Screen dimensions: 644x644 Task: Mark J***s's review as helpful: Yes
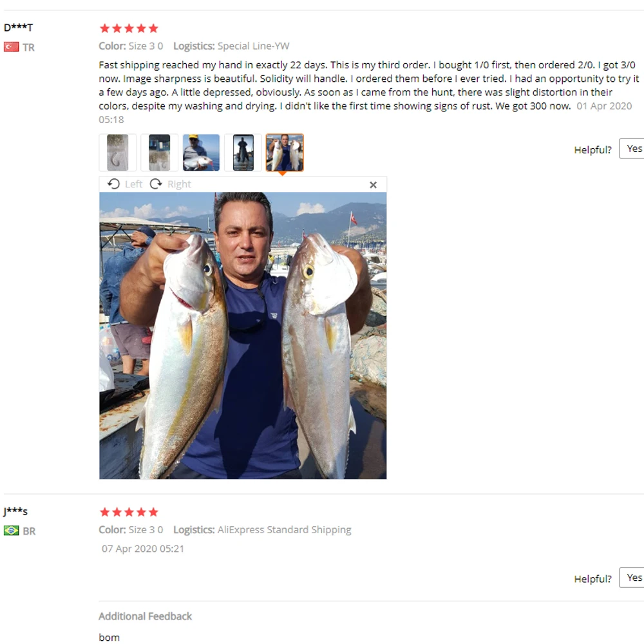(634, 578)
